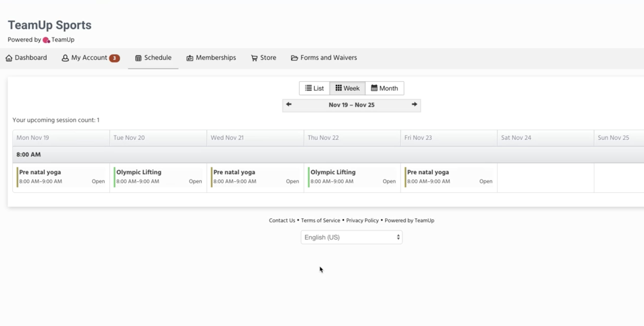Click the Dashboard home icon
Image resolution: width=644 pixels, height=326 pixels.
[x=9, y=58]
